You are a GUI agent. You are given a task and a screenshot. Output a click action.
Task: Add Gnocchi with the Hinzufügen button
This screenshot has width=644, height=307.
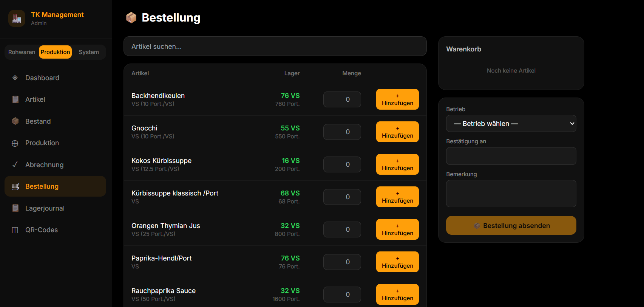(x=397, y=132)
